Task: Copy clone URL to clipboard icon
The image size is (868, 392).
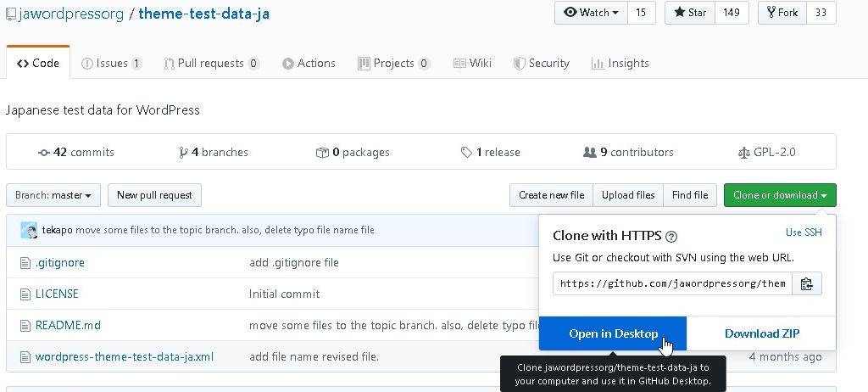Action: click(x=807, y=283)
